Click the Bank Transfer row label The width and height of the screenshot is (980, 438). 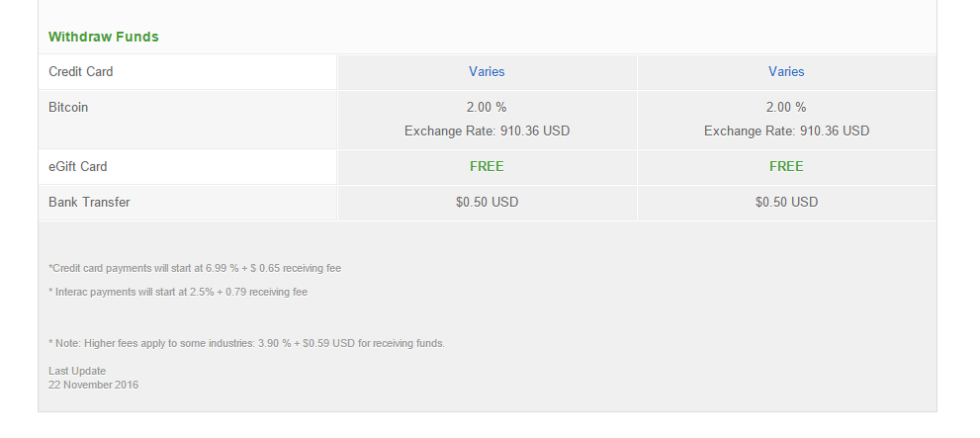tap(89, 203)
